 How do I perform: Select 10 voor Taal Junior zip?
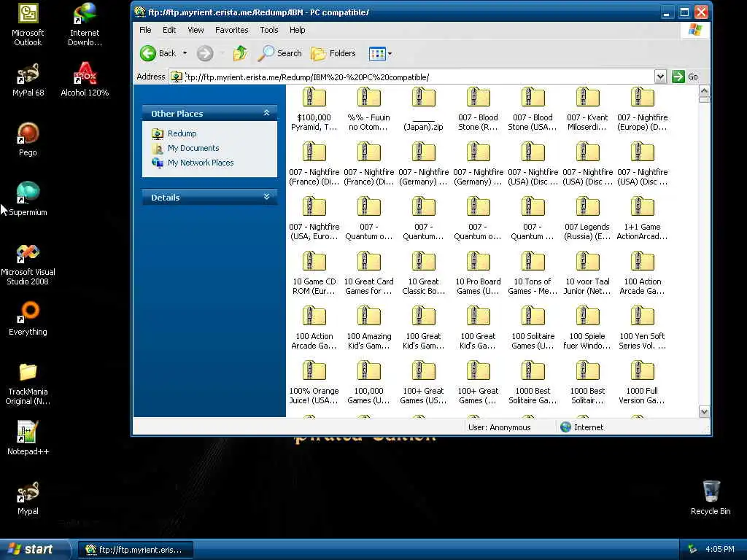coord(587,273)
